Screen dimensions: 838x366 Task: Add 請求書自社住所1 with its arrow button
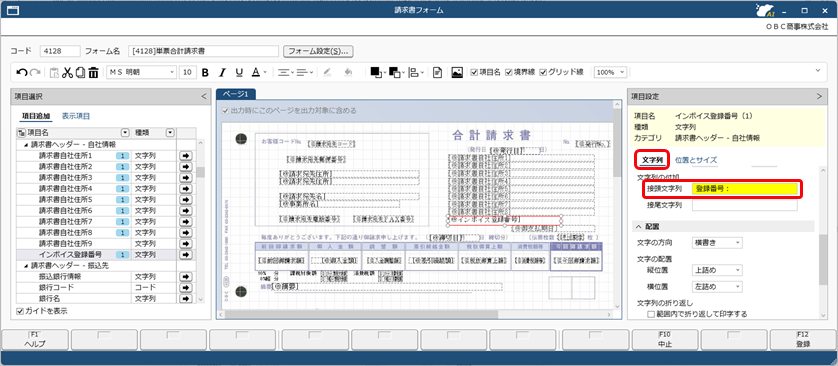coord(186,155)
